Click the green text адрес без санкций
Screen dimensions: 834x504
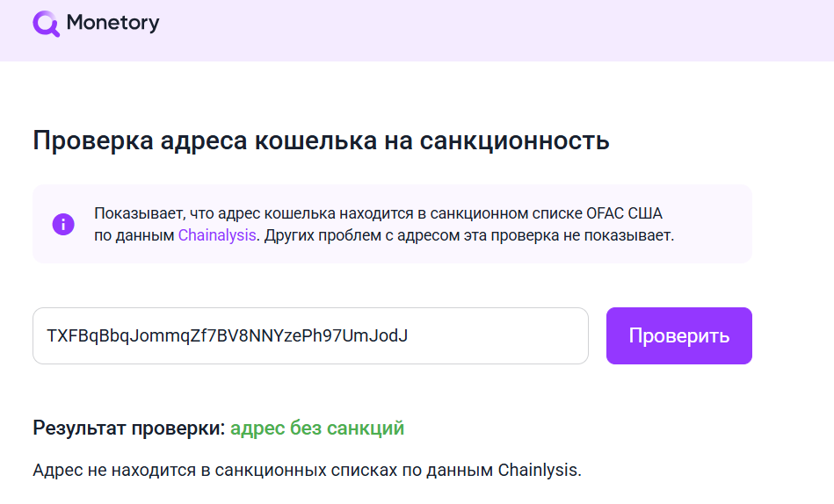(x=317, y=428)
